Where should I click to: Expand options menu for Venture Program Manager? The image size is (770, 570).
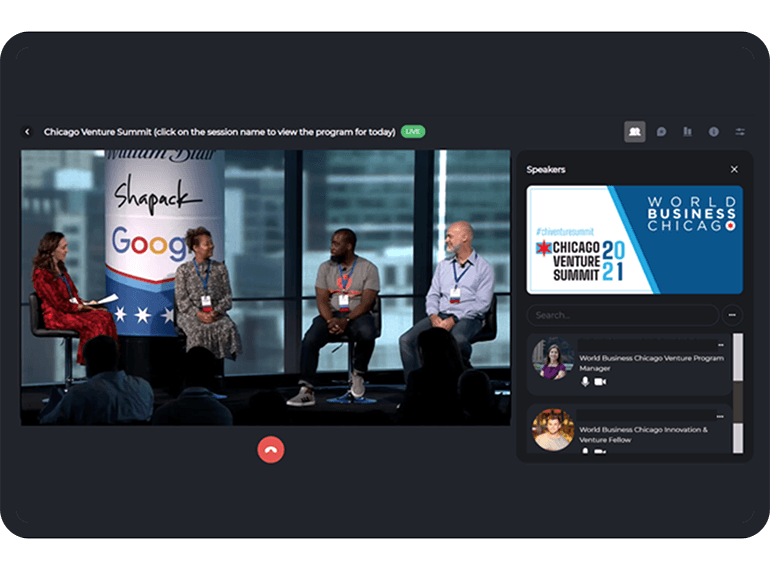[720, 345]
